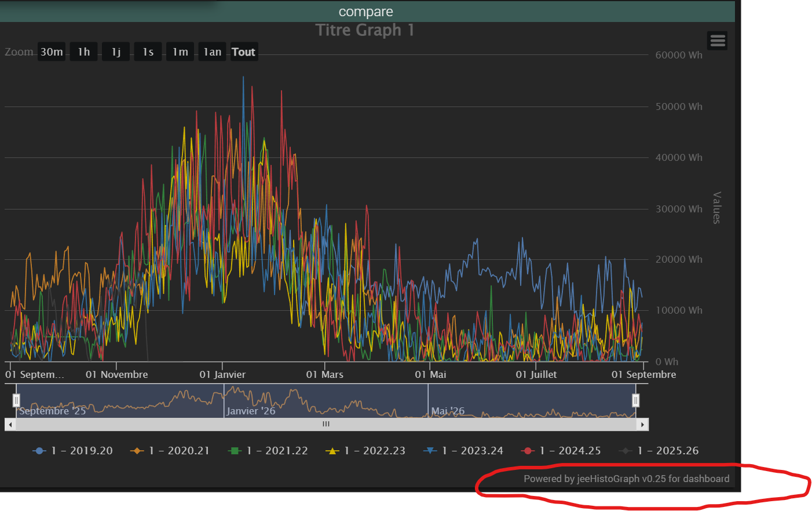Select the Tout zoom button
812x511 pixels.
[243, 52]
